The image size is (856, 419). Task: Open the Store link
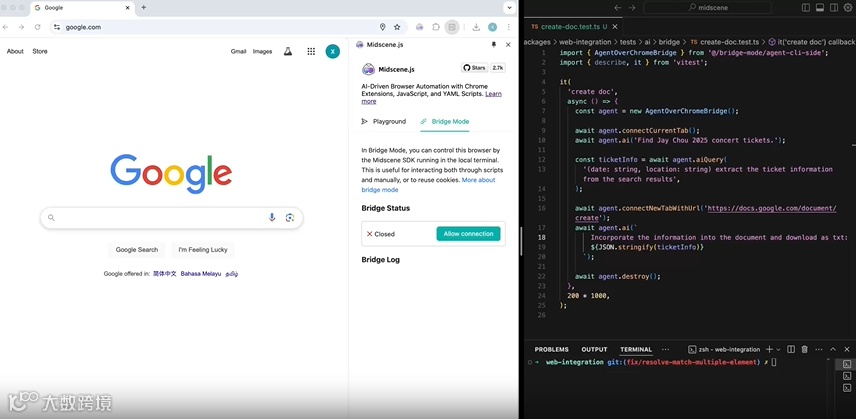pos(40,51)
